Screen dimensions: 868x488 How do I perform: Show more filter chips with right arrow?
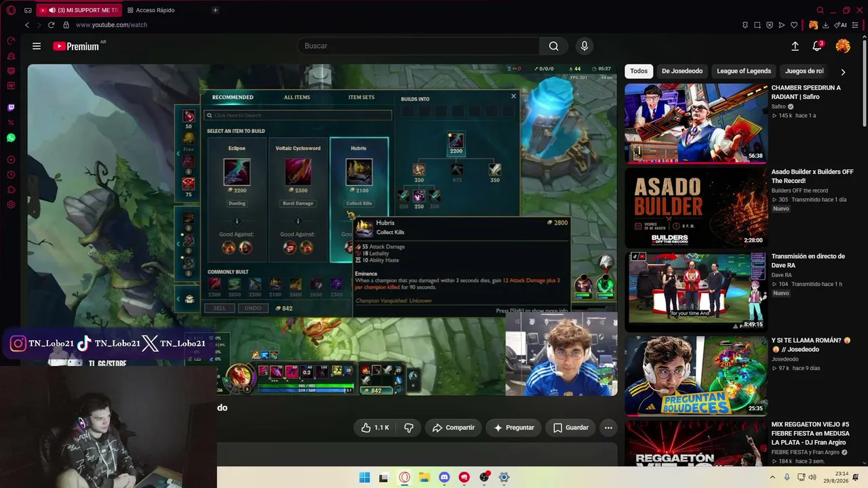(843, 71)
